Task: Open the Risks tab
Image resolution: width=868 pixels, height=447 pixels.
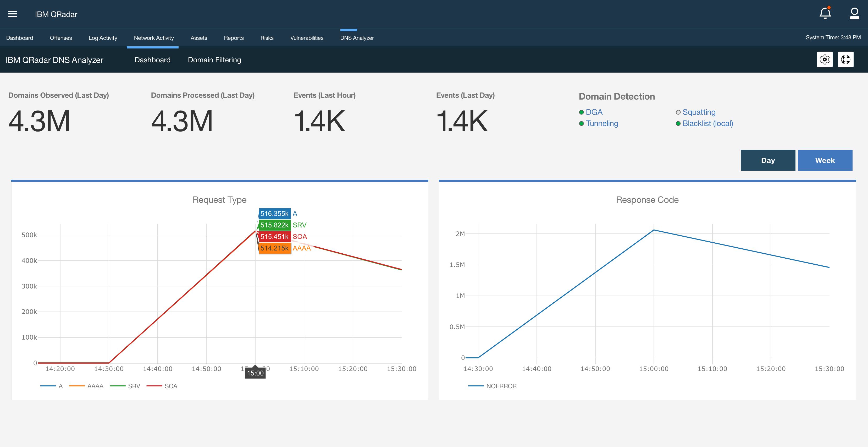Action: (267, 38)
